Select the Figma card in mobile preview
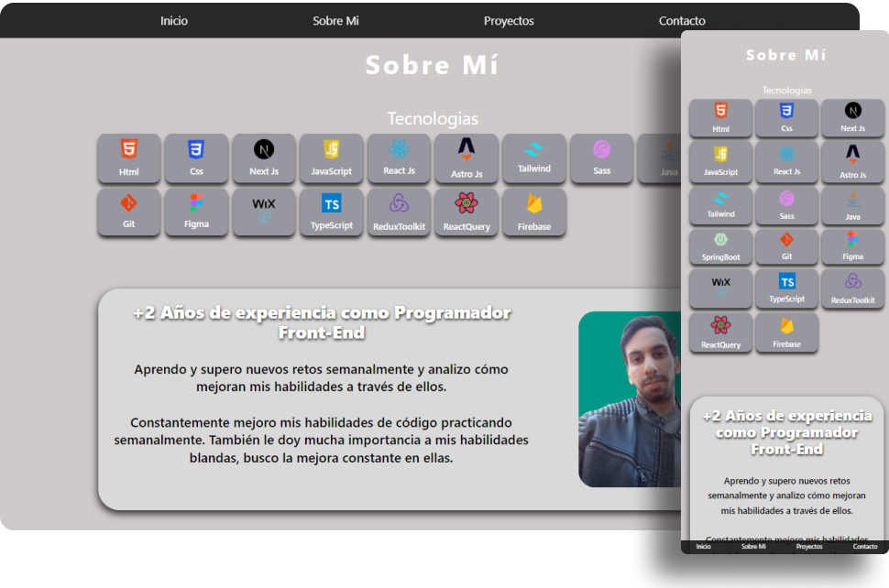This screenshot has width=889, height=588. click(x=852, y=246)
